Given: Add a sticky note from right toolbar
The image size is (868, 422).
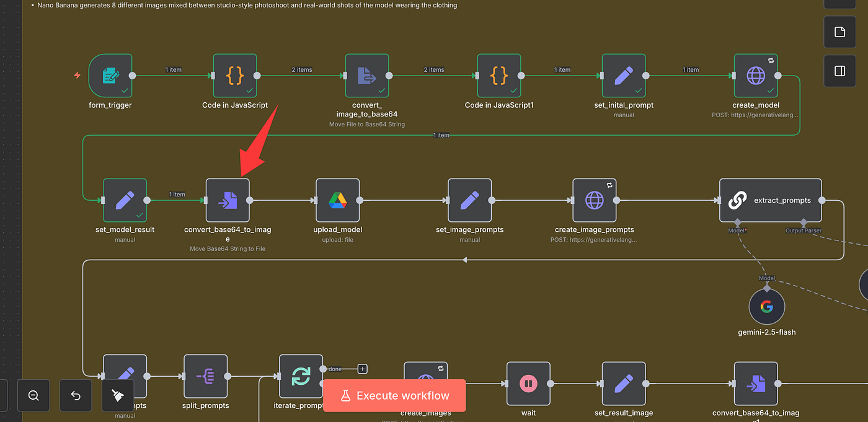Looking at the screenshot, I should [839, 32].
